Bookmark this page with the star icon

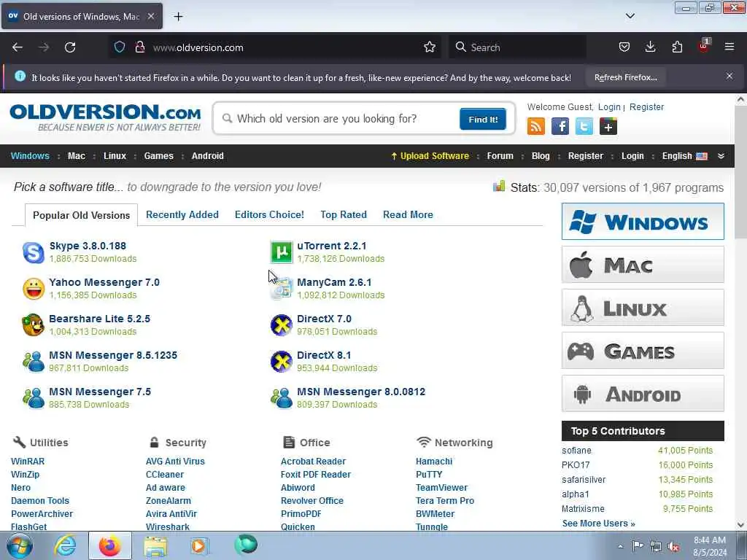pos(430,47)
